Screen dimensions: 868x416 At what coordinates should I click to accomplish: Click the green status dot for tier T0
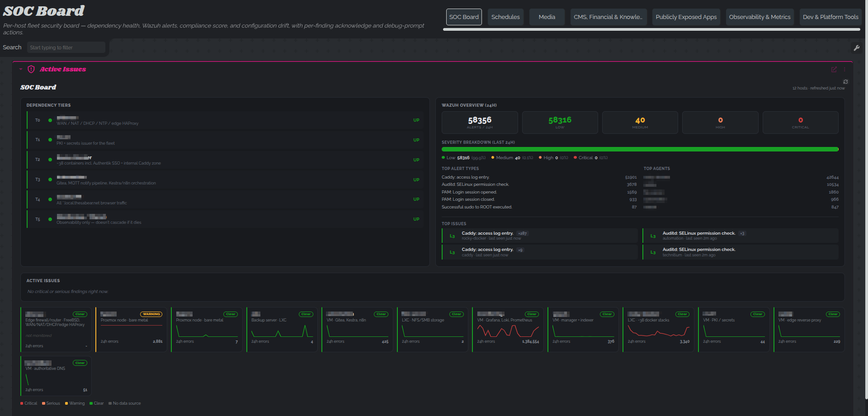[x=50, y=120]
